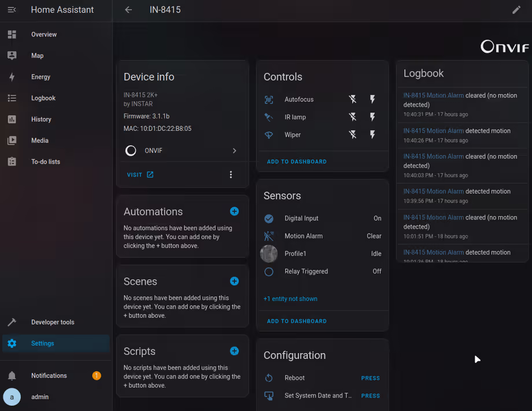This screenshot has height=411, width=532.
Task: Add a new script with plus button
Action: click(234, 351)
